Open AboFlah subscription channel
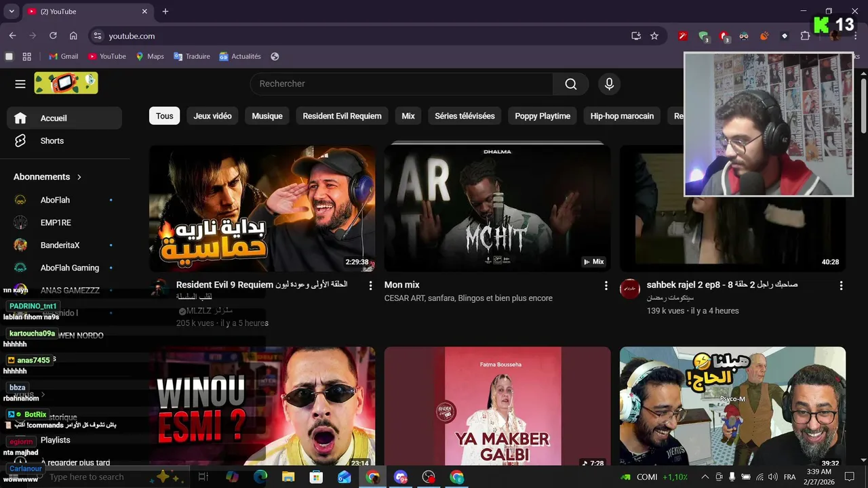The image size is (868, 488). 65,200
